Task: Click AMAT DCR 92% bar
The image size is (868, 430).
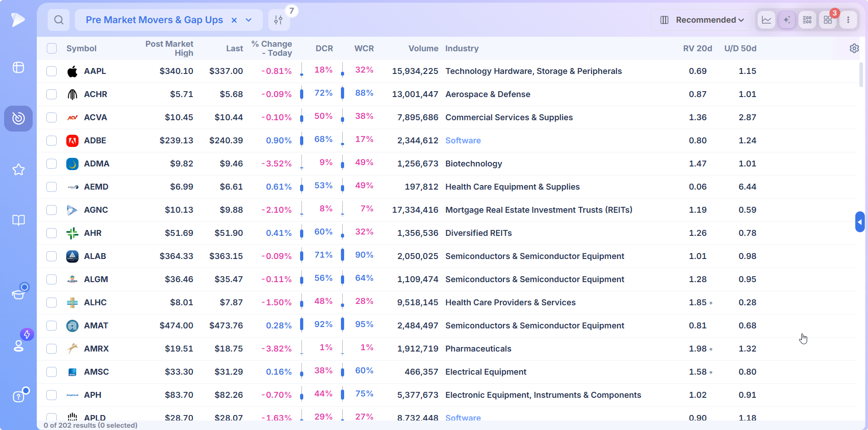Action: tap(302, 324)
